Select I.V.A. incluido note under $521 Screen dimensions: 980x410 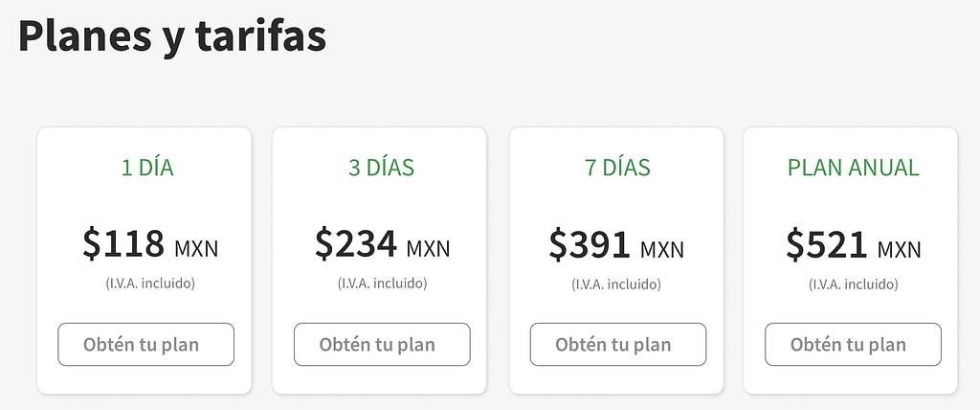pyautogui.click(x=854, y=284)
